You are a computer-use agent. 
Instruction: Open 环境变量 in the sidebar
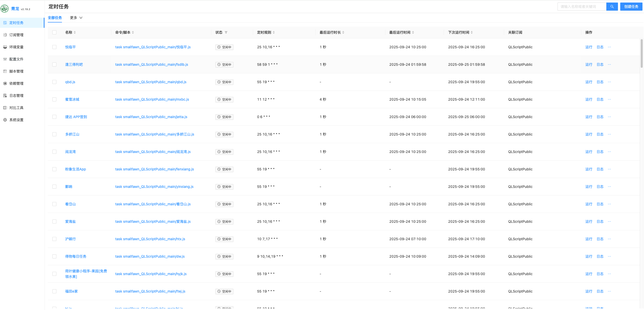tap(16, 47)
